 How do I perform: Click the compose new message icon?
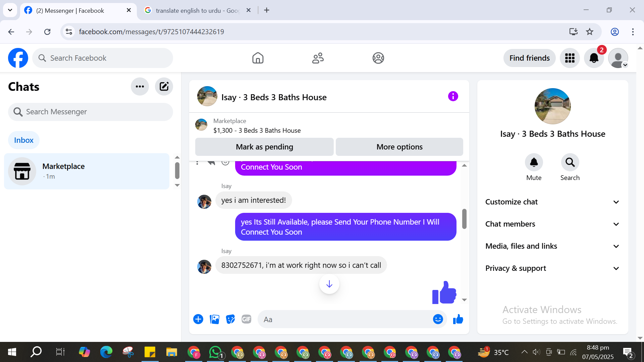click(x=164, y=87)
